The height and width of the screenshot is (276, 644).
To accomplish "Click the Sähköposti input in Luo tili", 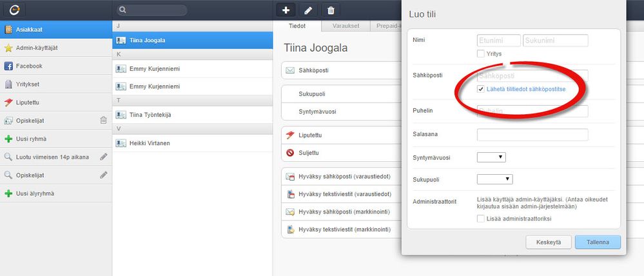I will (532, 76).
